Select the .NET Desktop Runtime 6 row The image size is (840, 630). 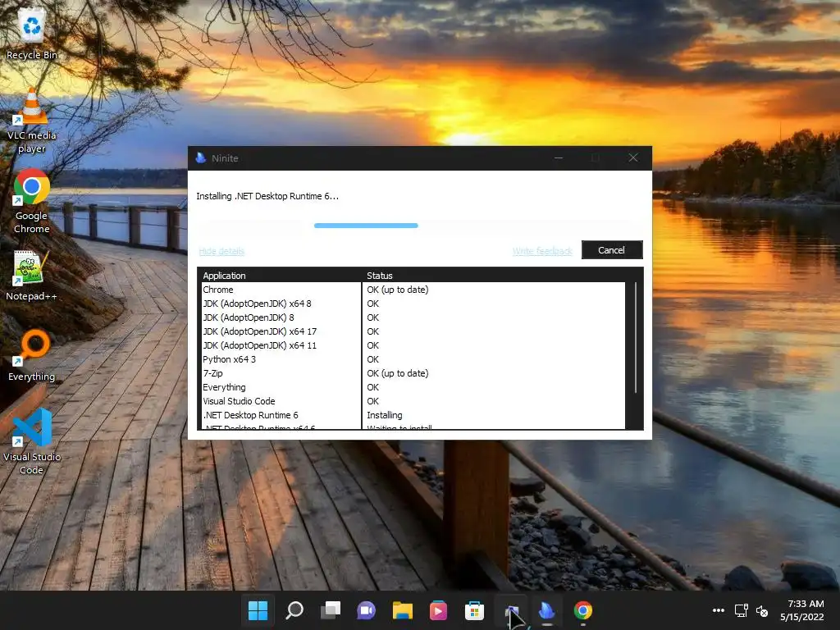(x=413, y=414)
